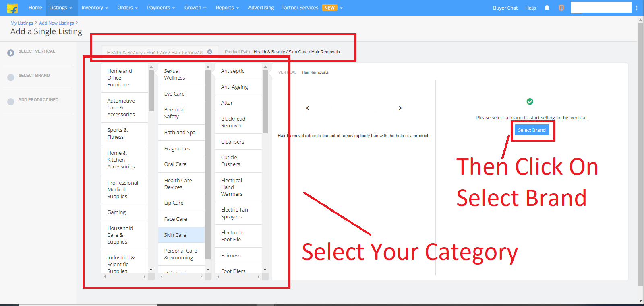This screenshot has height=306, width=644.
Task: Select Electrical Hand Warmers vertical
Action: click(x=238, y=187)
